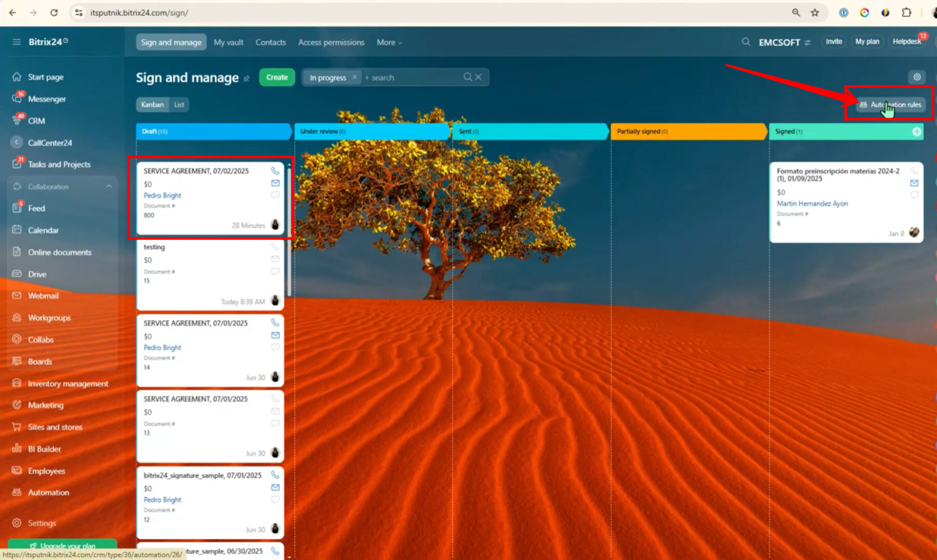937x560 pixels.
Task: Switch to Kanban view
Action: pos(152,105)
